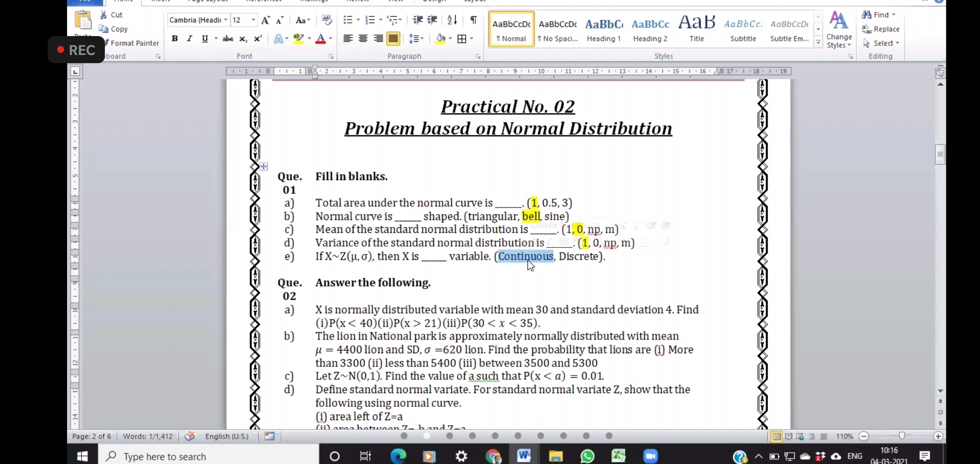
Task: Click Change Styles button
Action: click(839, 30)
